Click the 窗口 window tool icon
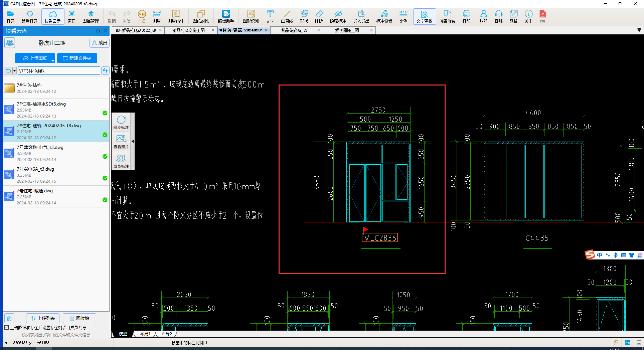The image size is (644, 350). pos(71,17)
